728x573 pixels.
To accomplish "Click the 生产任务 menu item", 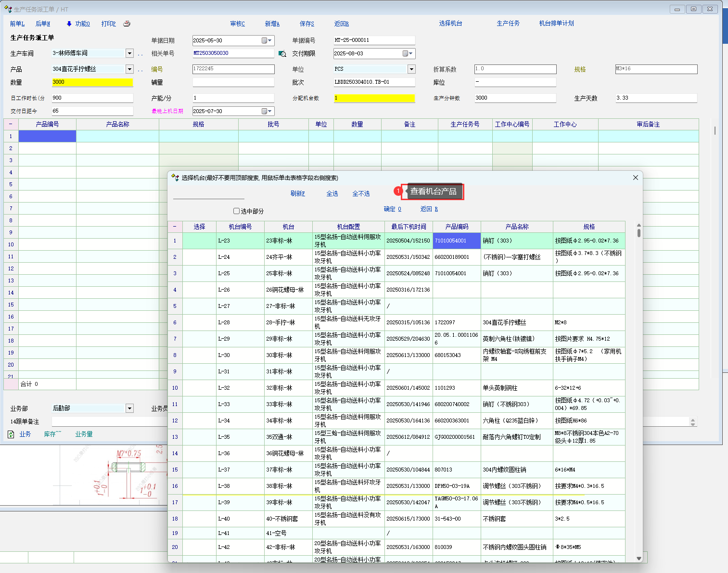I will pyautogui.click(x=508, y=24).
